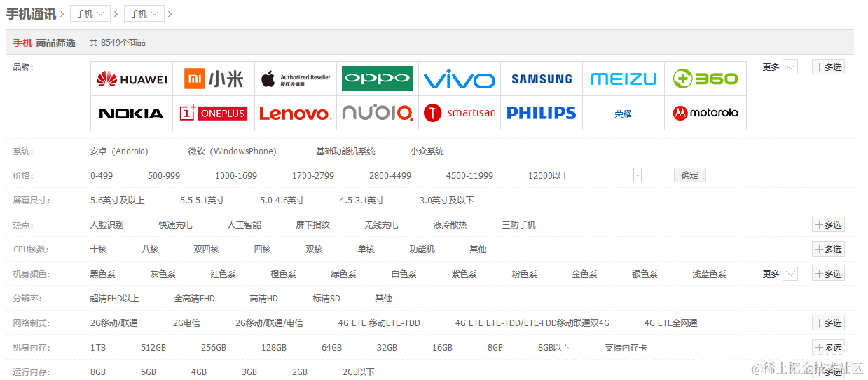Pick body color 金色系

coord(585,274)
